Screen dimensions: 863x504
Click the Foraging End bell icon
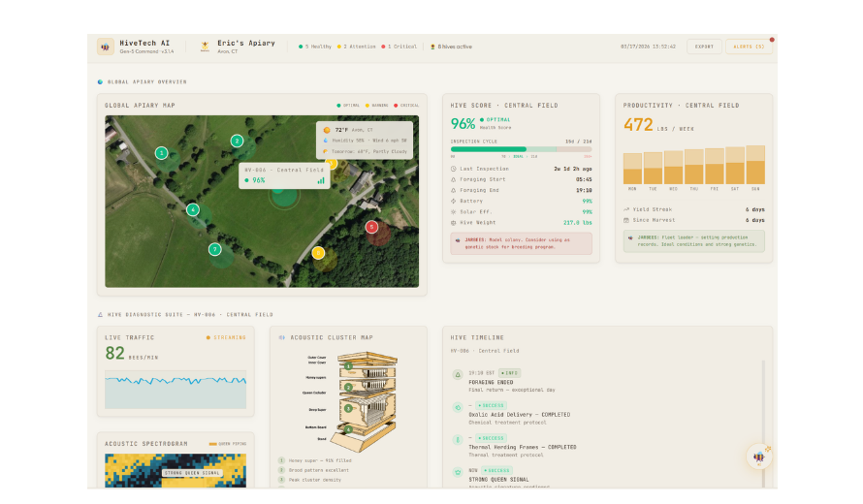[454, 190]
